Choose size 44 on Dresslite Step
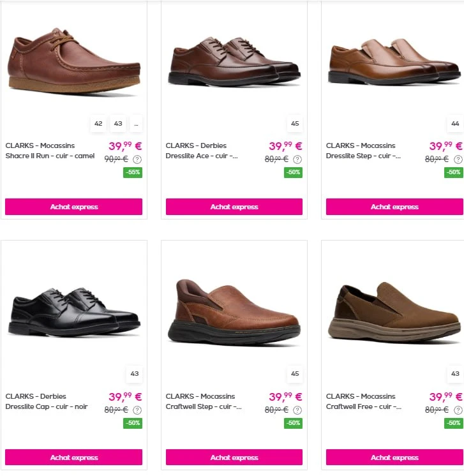464x476 pixels. tap(455, 124)
